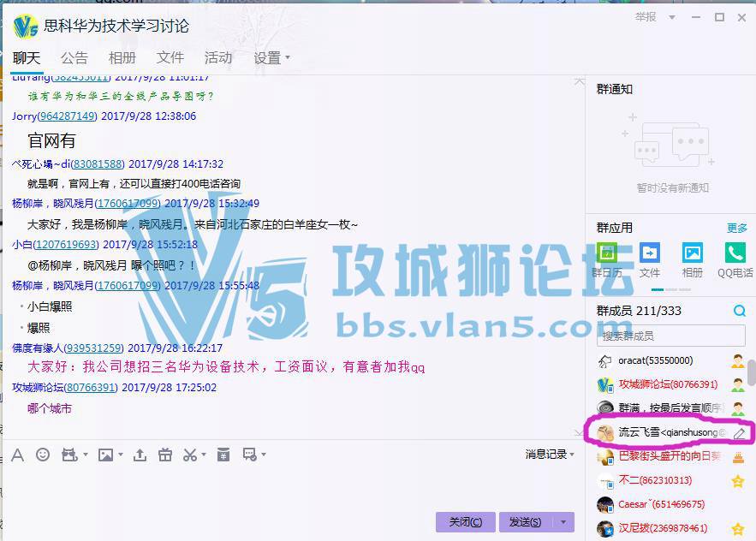The height and width of the screenshot is (541, 756).
Task: Switch to the 公告 tab
Action: (x=74, y=58)
